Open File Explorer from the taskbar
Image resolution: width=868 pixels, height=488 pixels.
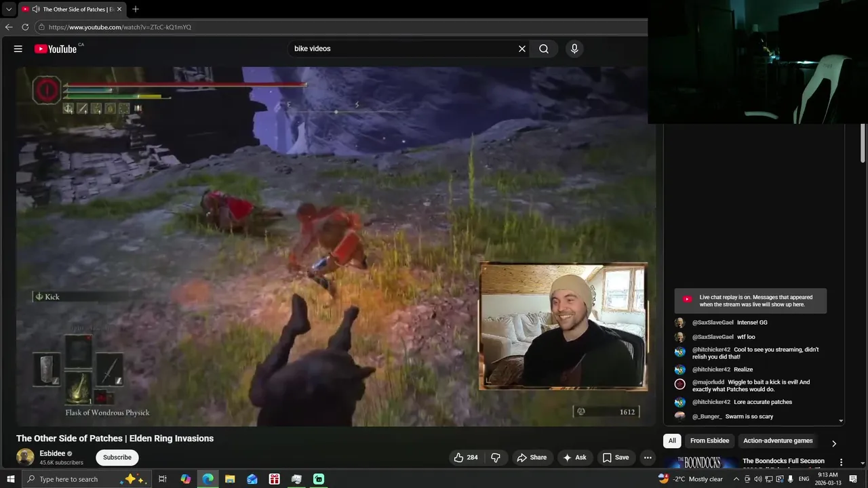pos(230,479)
